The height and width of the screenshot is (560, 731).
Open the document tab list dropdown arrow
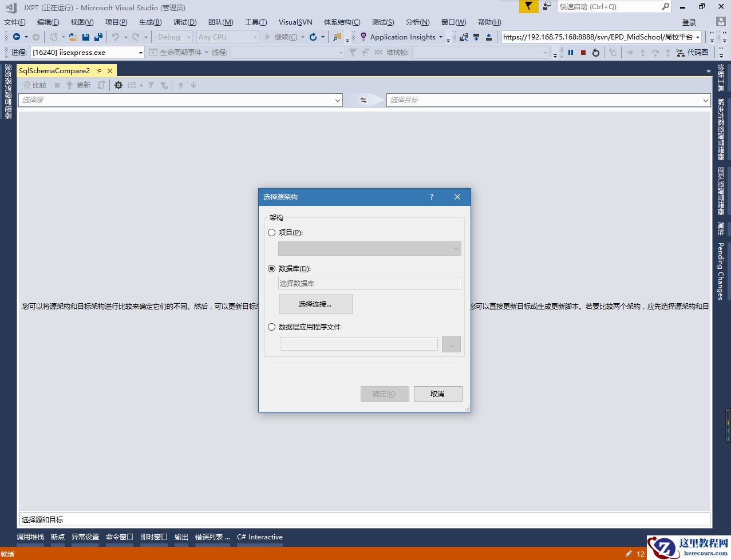(709, 72)
